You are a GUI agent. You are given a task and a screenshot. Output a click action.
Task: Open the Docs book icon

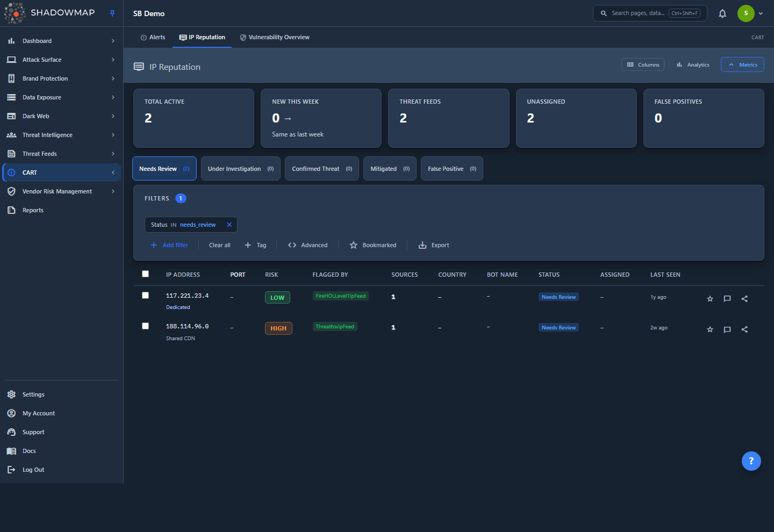pyautogui.click(x=11, y=451)
